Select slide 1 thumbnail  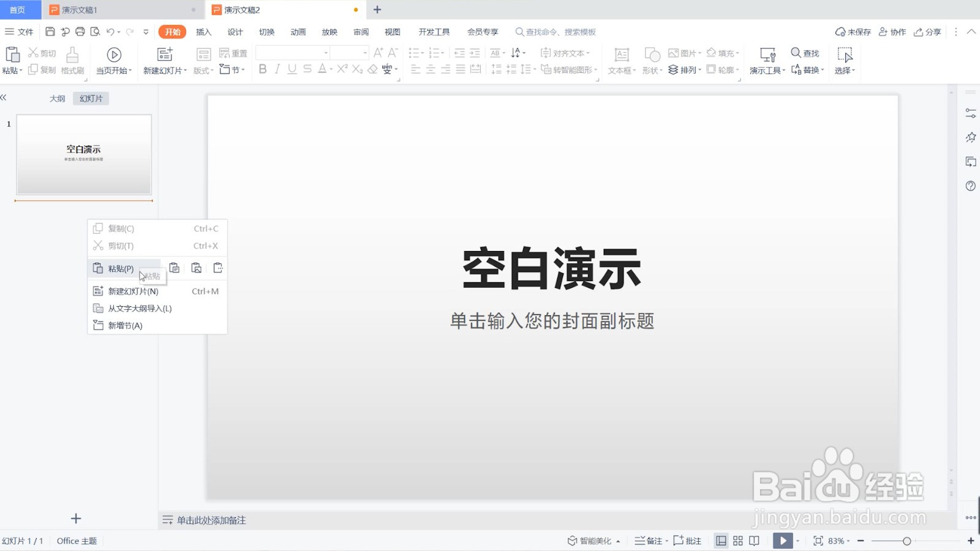[x=84, y=154]
